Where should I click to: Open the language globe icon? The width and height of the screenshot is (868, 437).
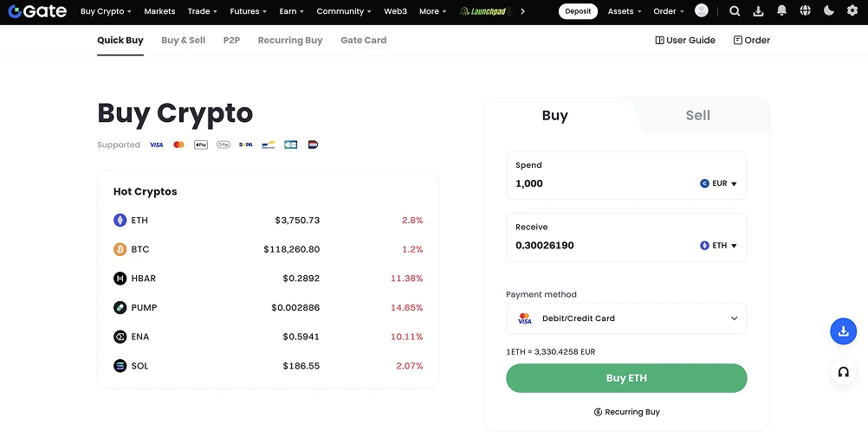pyautogui.click(x=806, y=10)
